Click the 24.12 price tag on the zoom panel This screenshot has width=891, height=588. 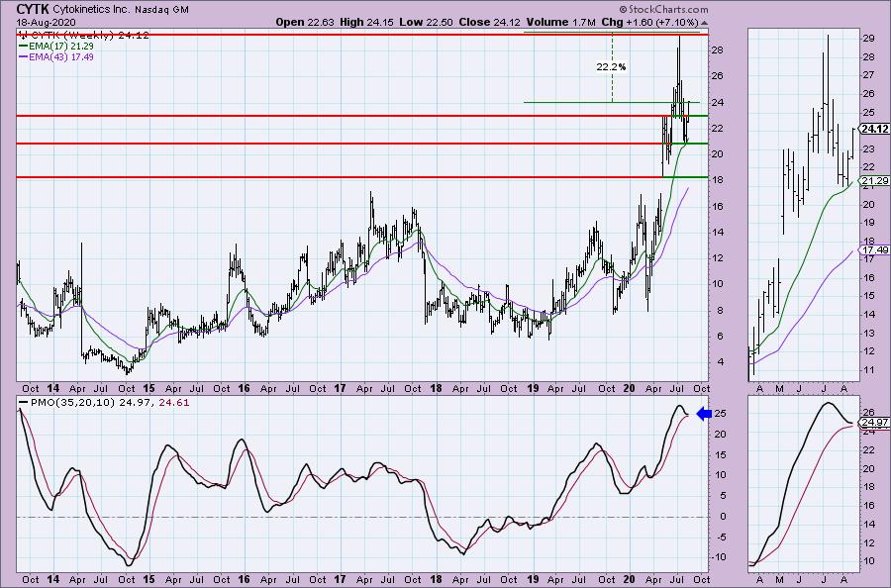(874, 129)
